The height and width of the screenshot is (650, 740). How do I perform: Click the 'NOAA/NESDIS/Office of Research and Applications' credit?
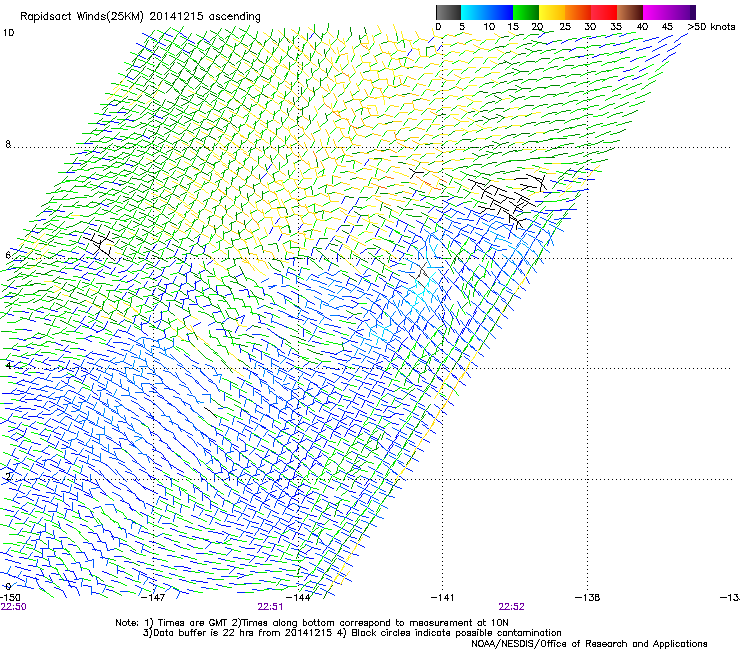pyautogui.click(x=589, y=644)
